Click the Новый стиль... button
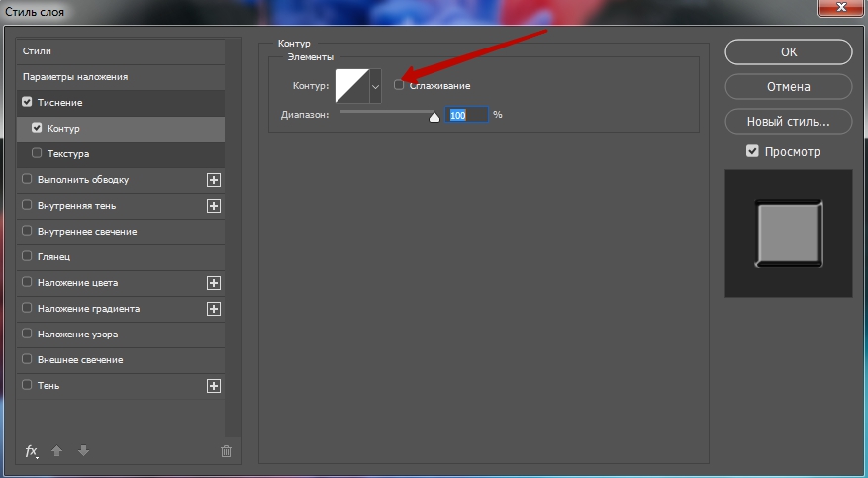The width and height of the screenshot is (868, 478). [788, 121]
